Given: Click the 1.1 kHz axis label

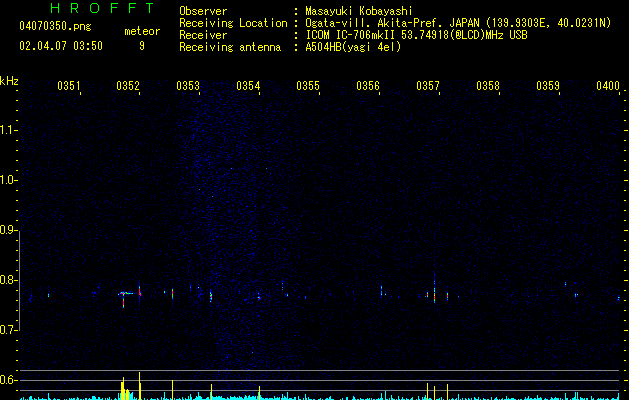Looking at the screenshot, I should [8, 130].
